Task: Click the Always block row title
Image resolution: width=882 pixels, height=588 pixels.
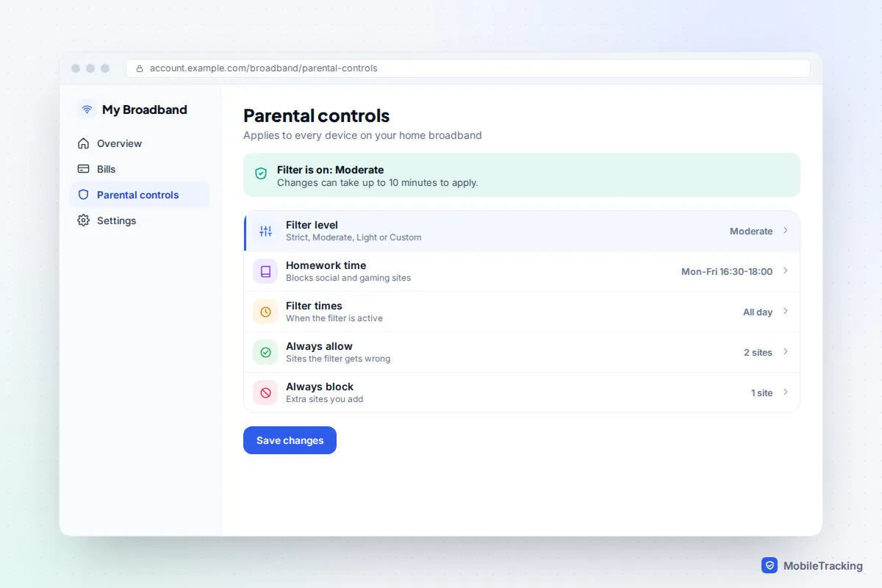Action: pos(320,387)
